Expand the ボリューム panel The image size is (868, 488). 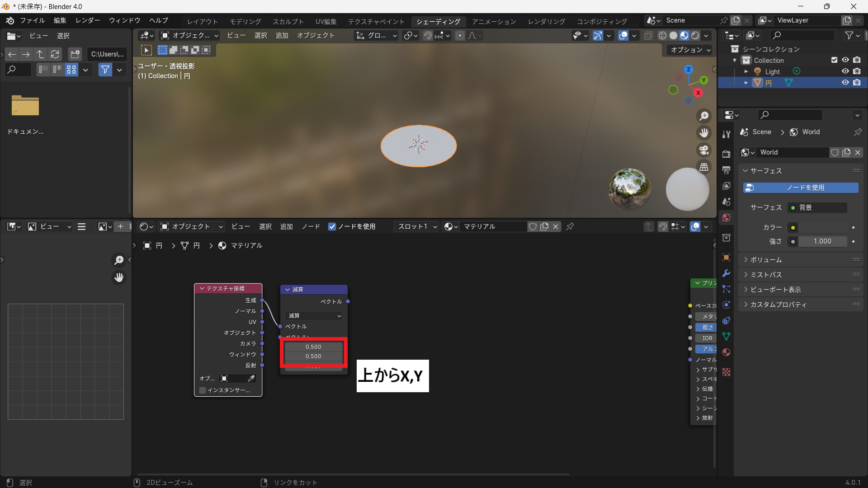766,260
